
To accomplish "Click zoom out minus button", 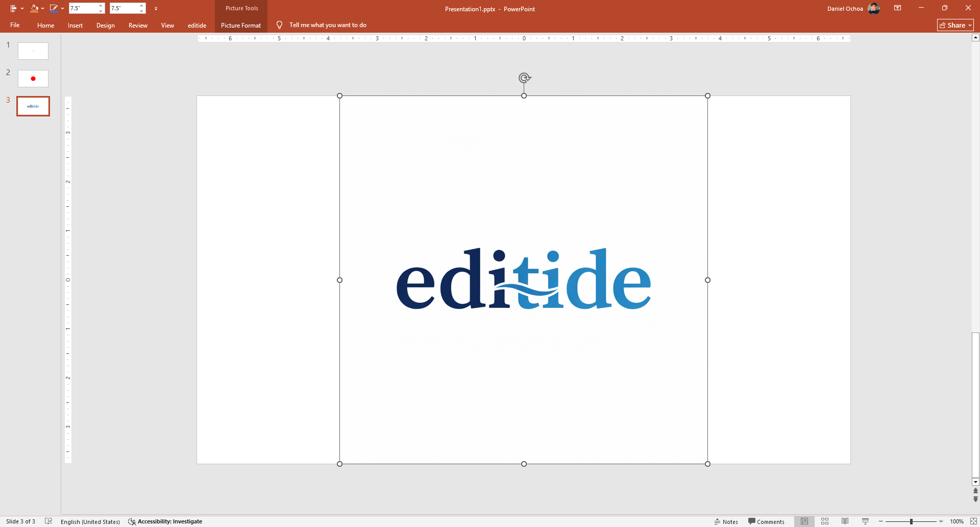I will (881, 521).
